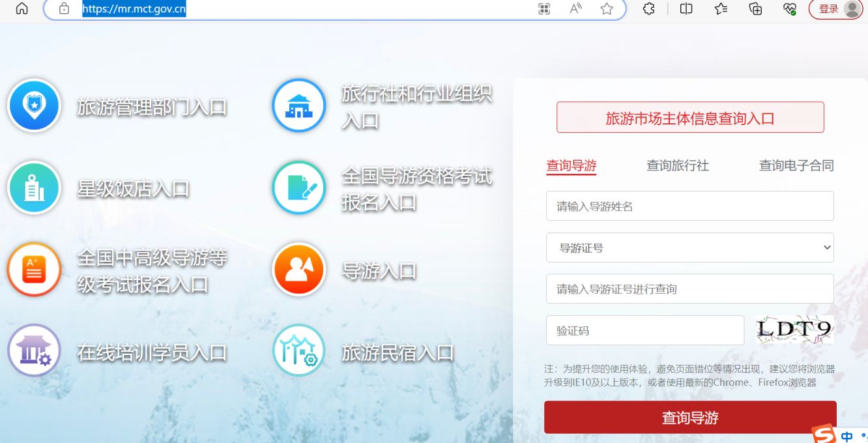Click the browser favorites star icon
The height and width of the screenshot is (443, 868).
pos(607,10)
